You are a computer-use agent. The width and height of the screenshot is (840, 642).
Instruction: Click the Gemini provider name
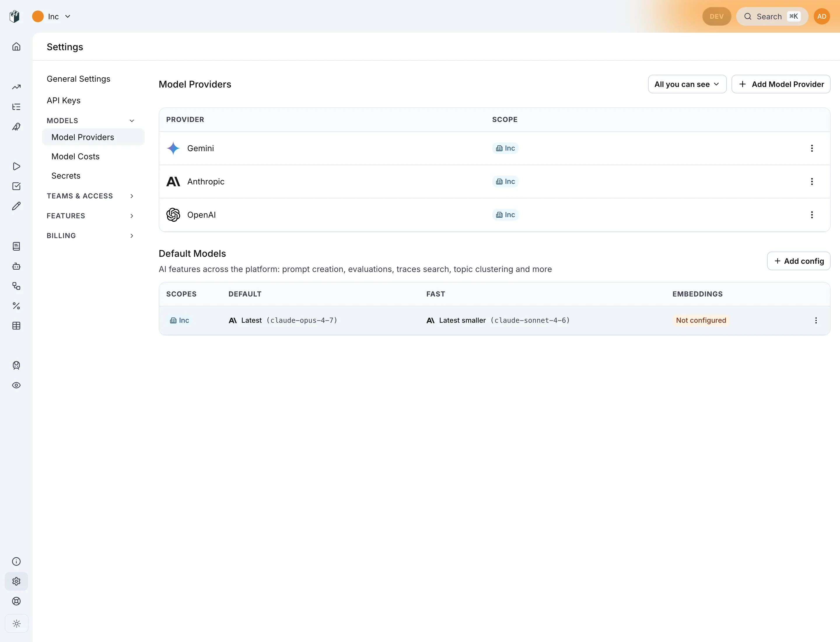point(201,148)
